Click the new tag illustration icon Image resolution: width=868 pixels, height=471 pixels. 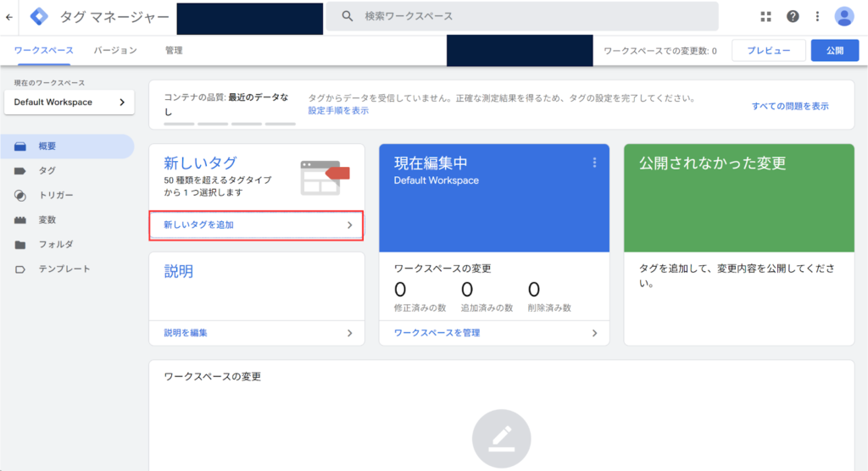(325, 176)
